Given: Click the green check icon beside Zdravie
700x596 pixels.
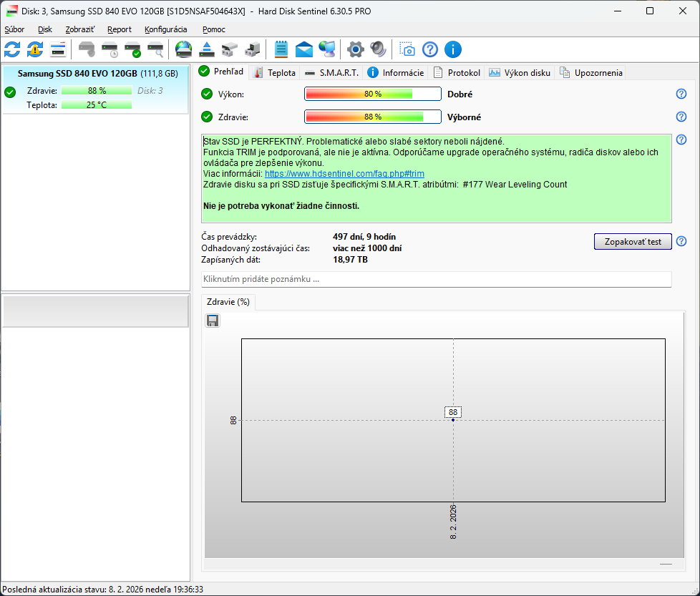Looking at the screenshot, I should click(x=207, y=117).
